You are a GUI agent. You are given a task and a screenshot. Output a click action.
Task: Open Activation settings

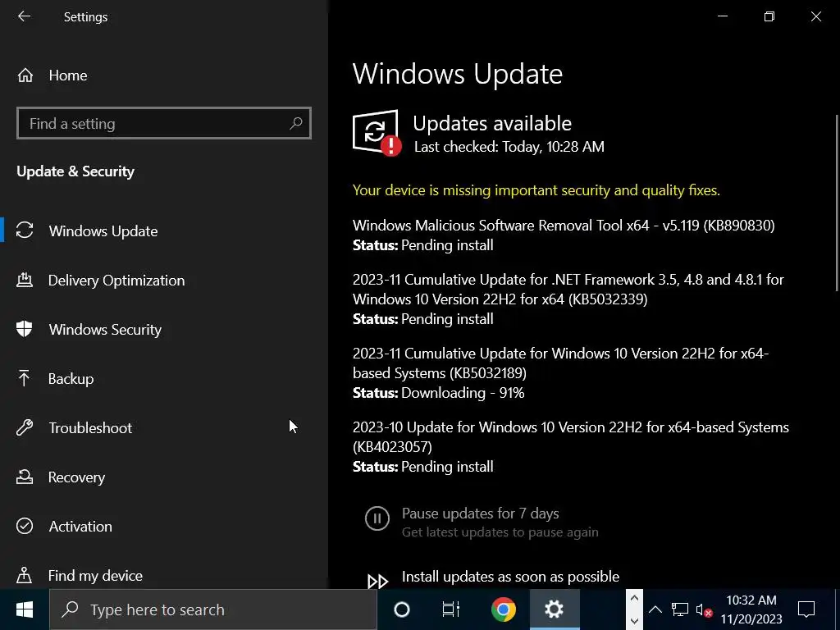coord(80,527)
